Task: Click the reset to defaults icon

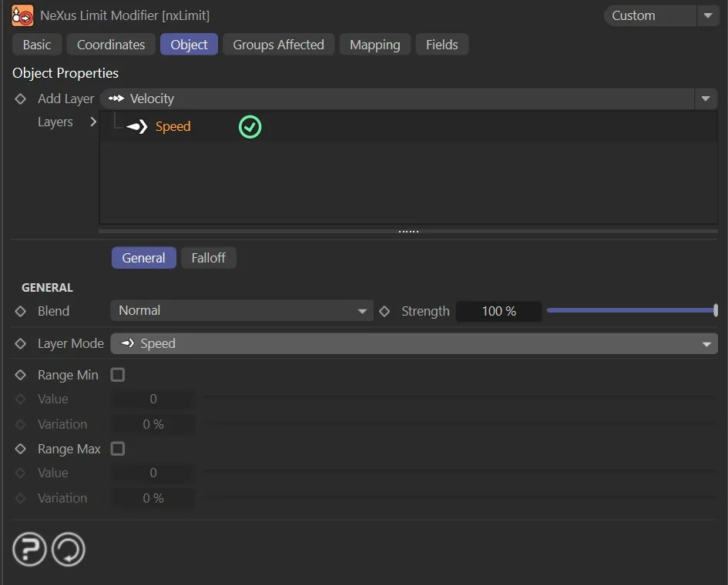Action: [x=69, y=550]
